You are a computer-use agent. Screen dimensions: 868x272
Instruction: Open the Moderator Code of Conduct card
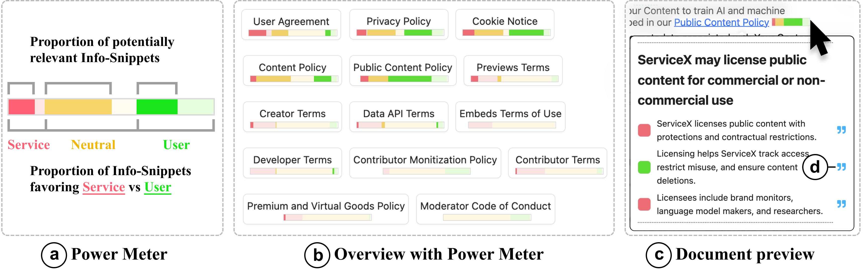point(485,209)
